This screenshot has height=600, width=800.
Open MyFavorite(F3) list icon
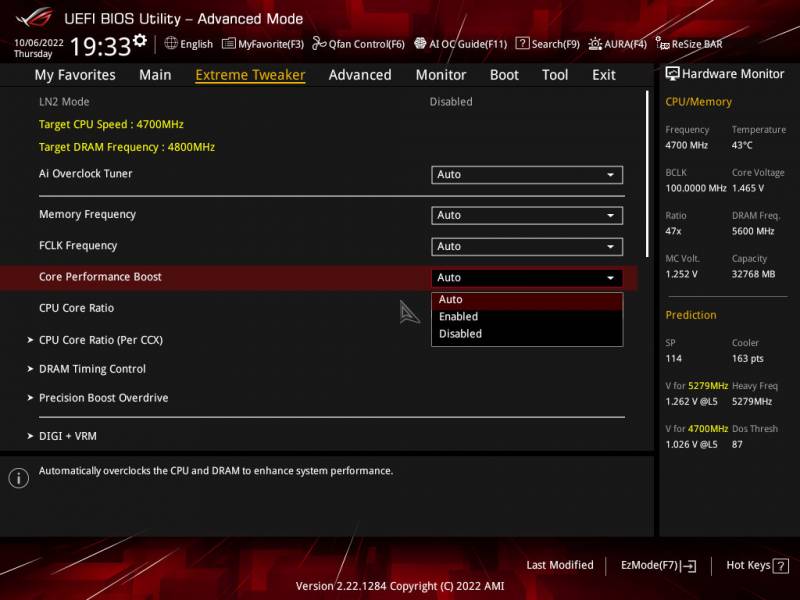coord(229,43)
